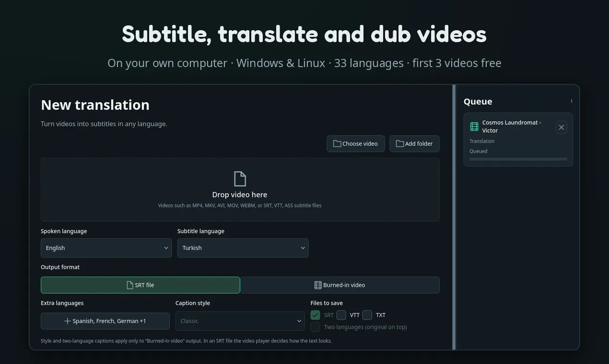Enable the VTT file checkbox
This screenshot has width=609, height=364.
click(341, 315)
